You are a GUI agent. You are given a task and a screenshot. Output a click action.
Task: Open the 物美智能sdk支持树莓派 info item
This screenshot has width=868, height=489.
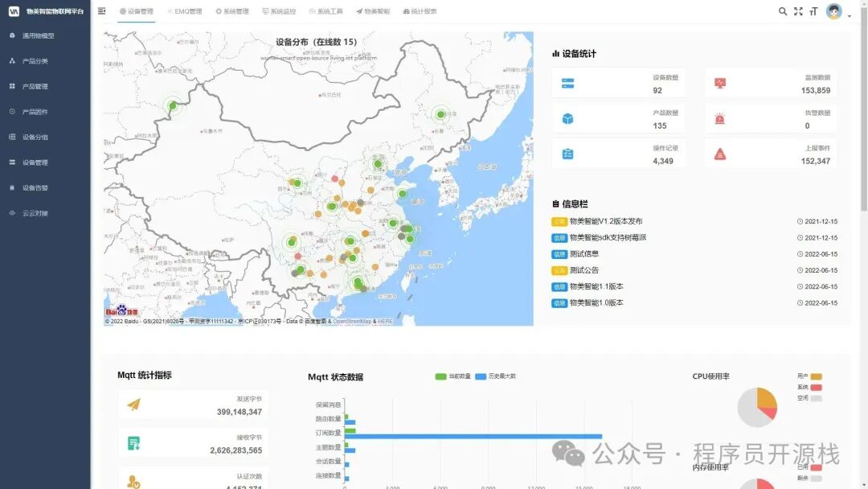click(x=608, y=238)
